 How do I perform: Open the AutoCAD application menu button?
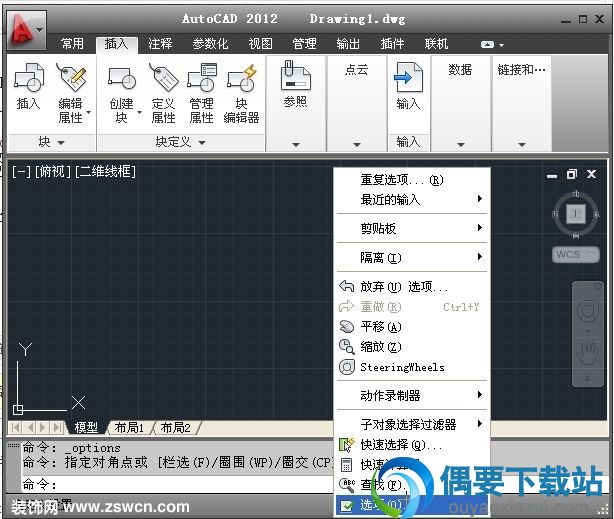[x=26, y=31]
